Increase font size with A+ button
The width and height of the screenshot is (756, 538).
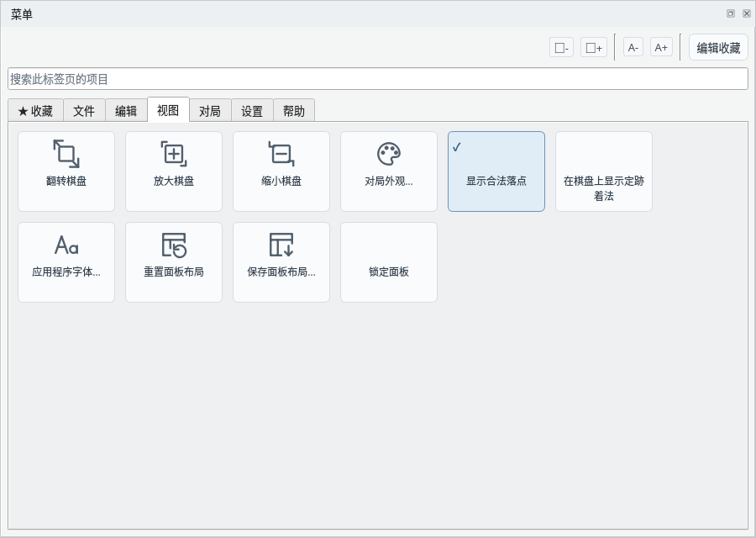point(661,47)
